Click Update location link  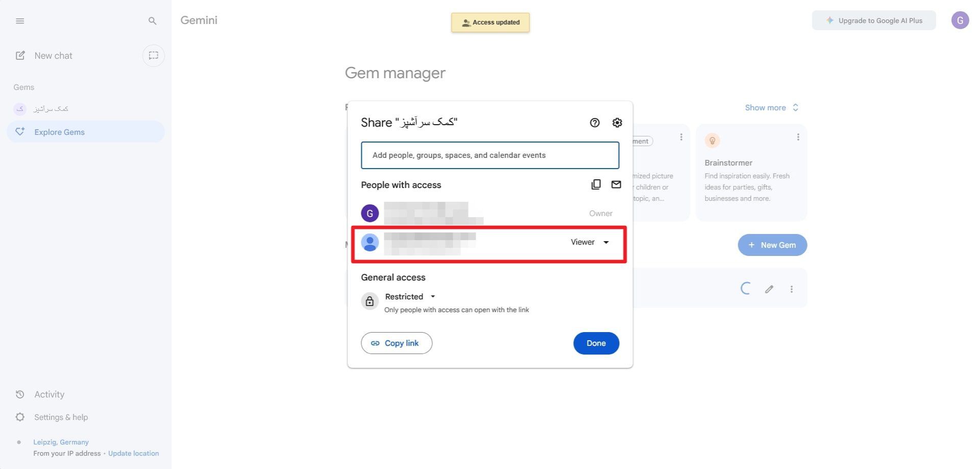(133, 453)
